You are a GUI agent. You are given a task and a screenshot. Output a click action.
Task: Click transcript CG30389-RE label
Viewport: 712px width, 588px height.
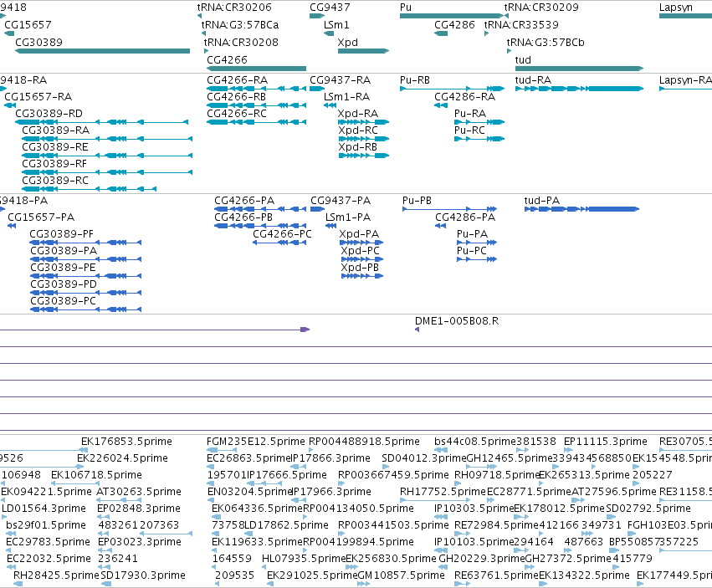[x=55, y=147]
